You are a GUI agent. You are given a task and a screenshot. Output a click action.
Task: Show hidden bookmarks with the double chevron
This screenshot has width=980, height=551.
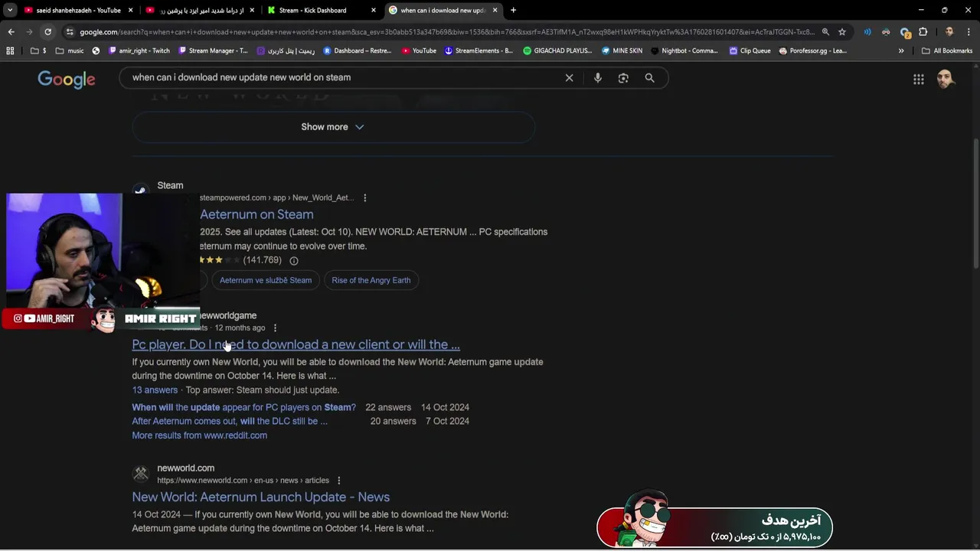[x=901, y=51]
